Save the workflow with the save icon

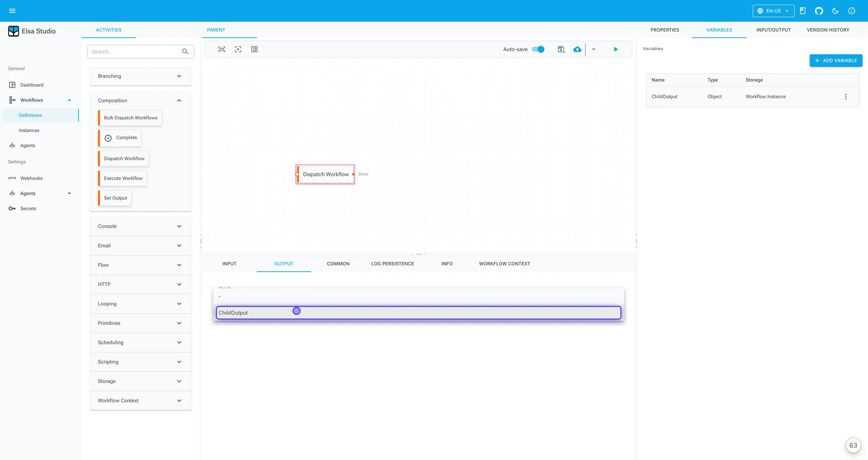point(561,49)
